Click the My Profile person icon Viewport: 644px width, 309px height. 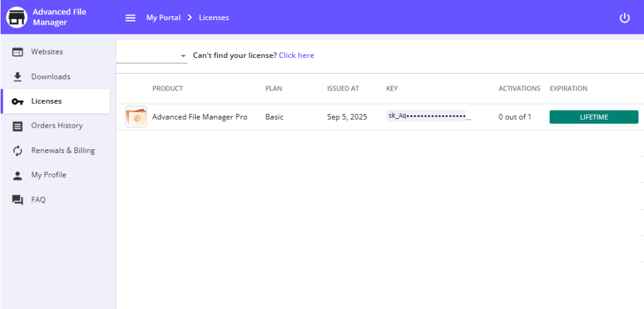pos(17,176)
